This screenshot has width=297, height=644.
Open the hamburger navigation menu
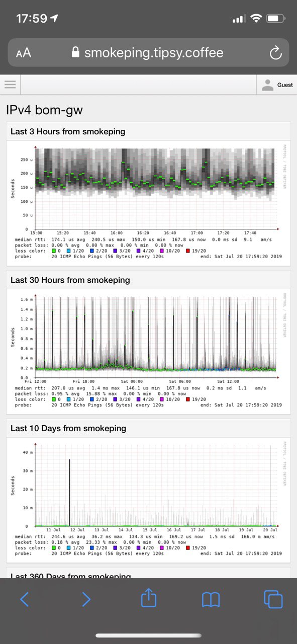click(x=11, y=85)
